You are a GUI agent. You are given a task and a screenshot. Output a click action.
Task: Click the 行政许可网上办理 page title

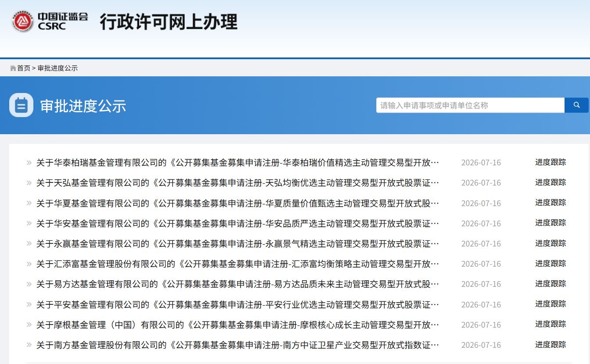pos(169,22)
